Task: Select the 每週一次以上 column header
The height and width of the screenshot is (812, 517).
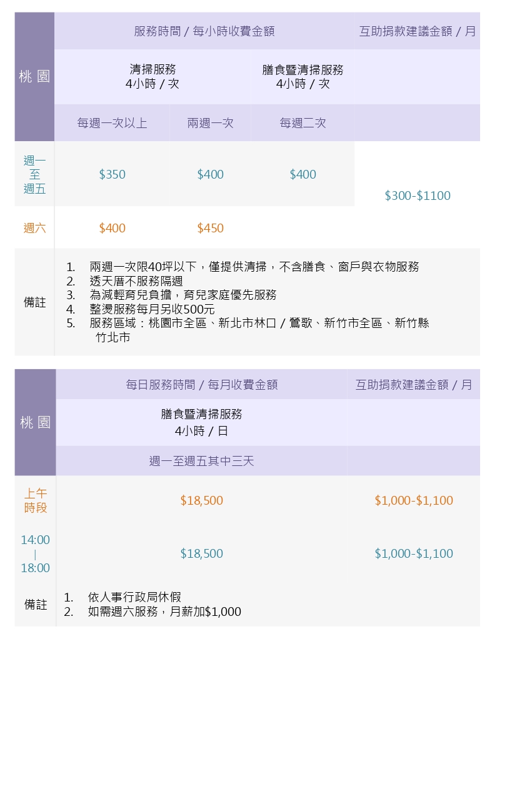Action: [113, 123]
